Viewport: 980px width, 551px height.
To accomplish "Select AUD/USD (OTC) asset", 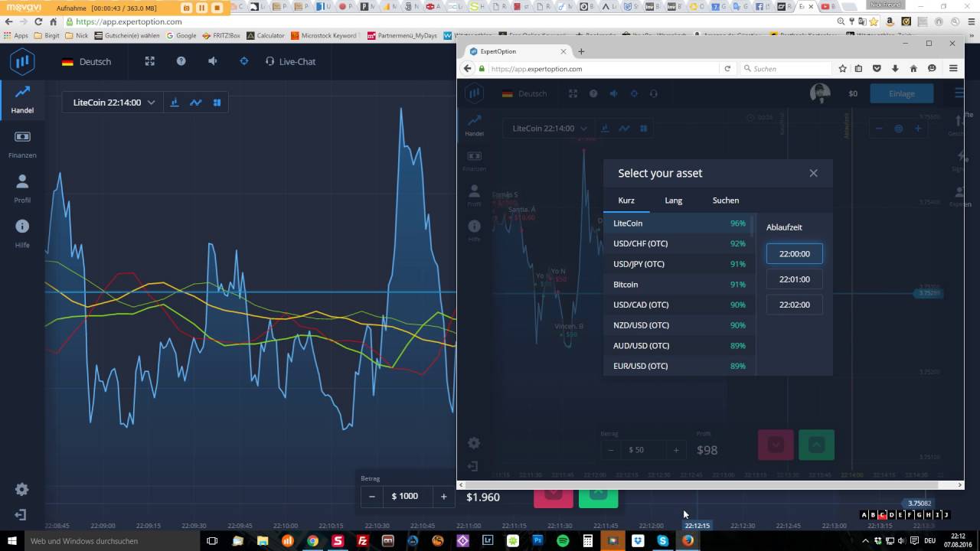I will point(678,346).
